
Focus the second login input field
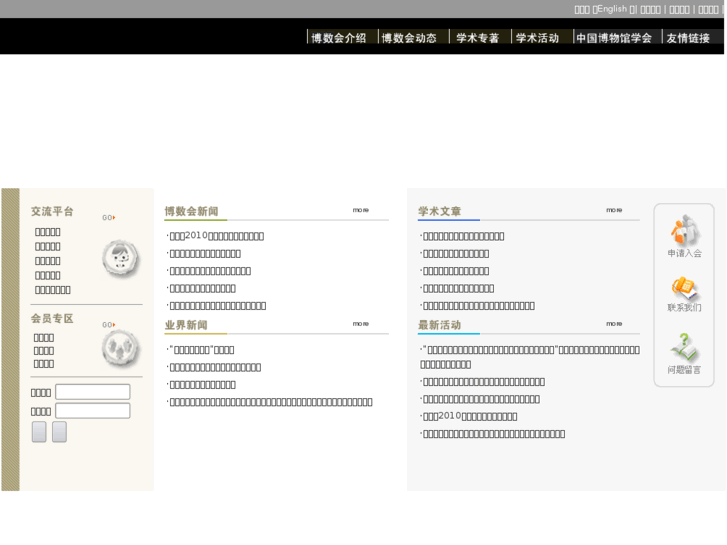(93, 411)
